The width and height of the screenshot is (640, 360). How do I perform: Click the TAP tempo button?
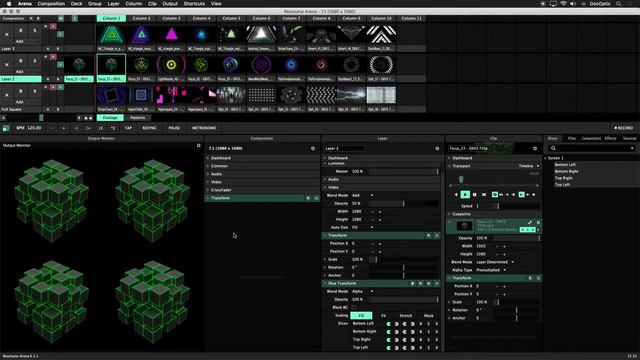(128, 128)
